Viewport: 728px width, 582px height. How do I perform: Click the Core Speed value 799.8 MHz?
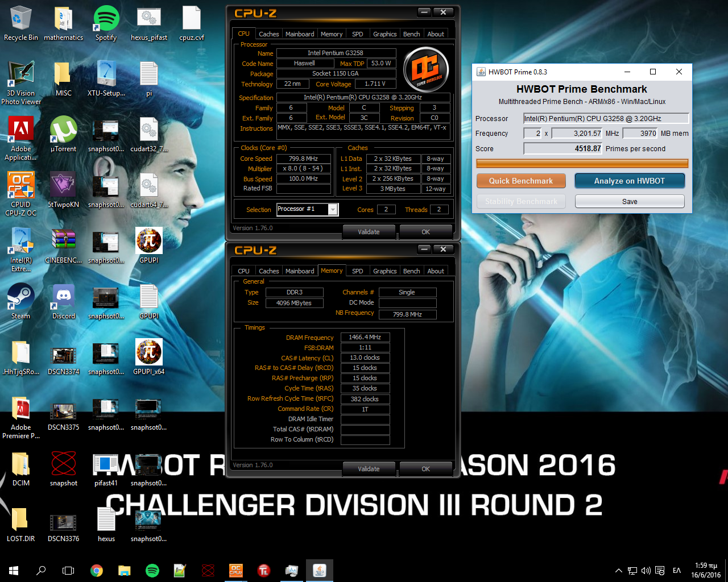pyautogui.click(x=303, y=159)
